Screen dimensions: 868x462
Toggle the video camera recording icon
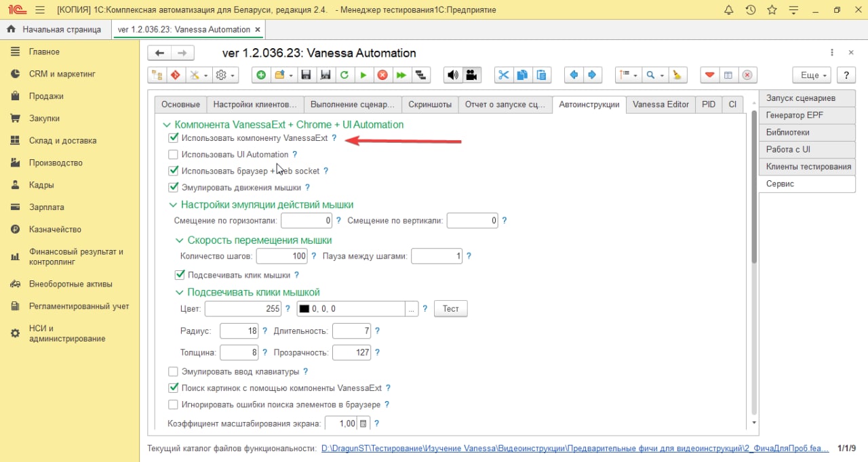coord(472,75)
